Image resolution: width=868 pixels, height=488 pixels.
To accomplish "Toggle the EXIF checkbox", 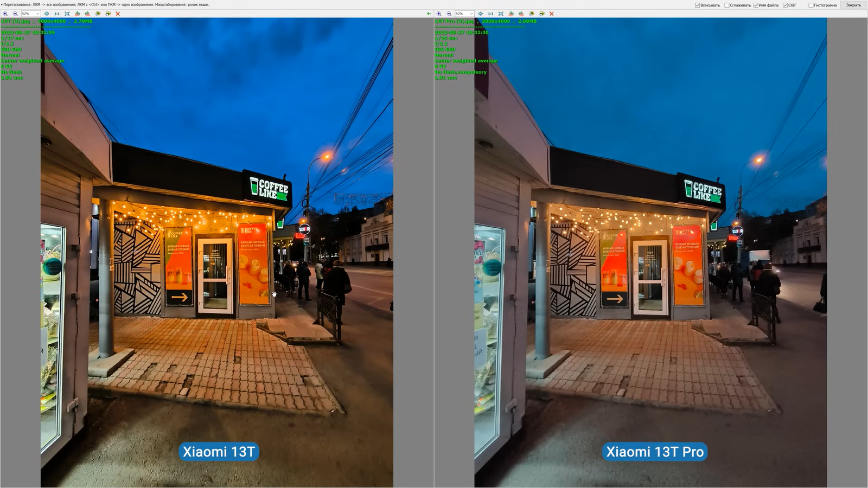I will (x=785, y=5).
